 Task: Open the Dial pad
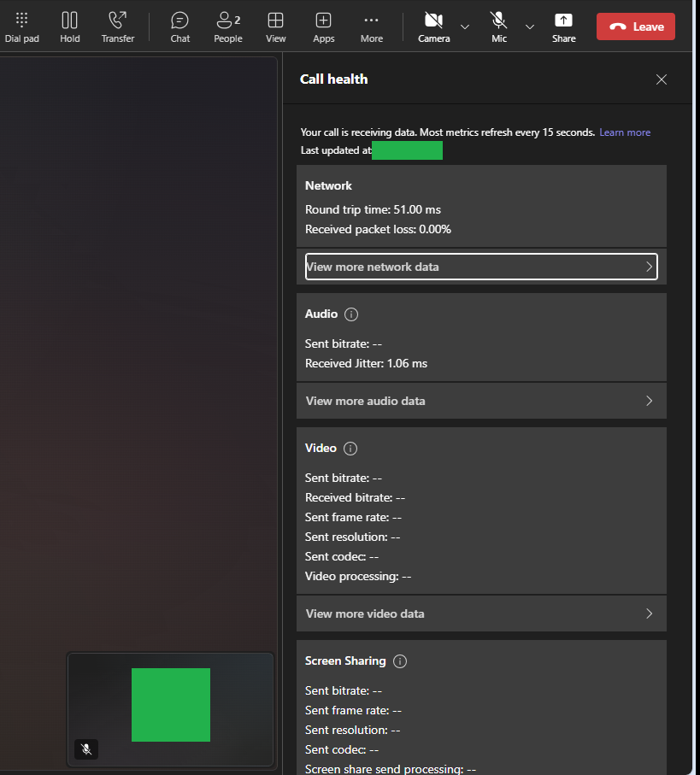[21, 27]
